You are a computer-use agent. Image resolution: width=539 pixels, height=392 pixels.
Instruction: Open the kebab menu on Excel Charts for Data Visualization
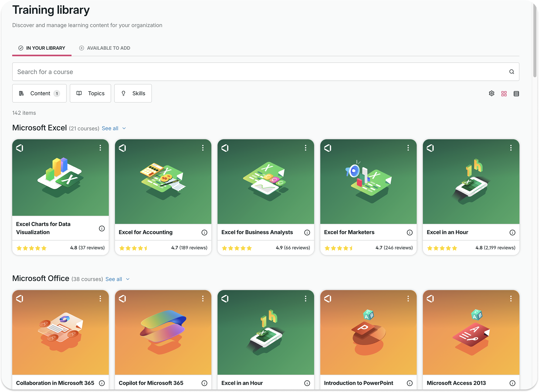[x=101, y=148]
